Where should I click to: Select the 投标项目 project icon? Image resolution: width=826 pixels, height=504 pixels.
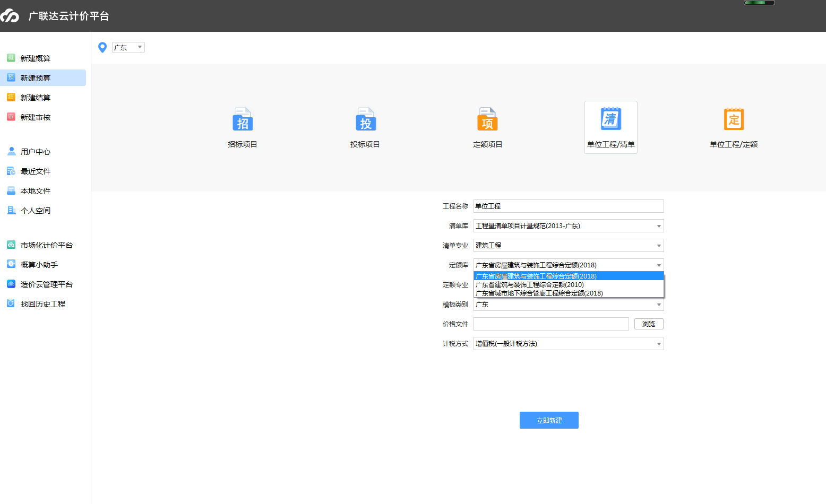click(365, 119)
